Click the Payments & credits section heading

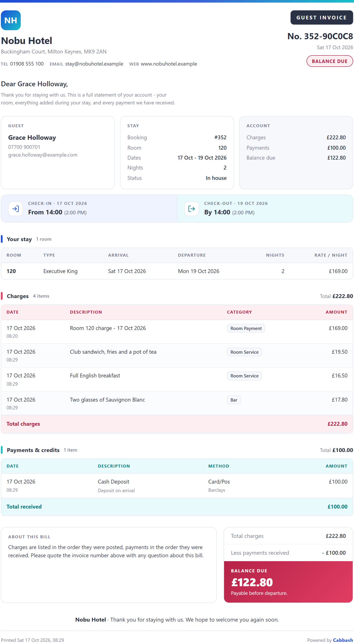pos(33,450)
